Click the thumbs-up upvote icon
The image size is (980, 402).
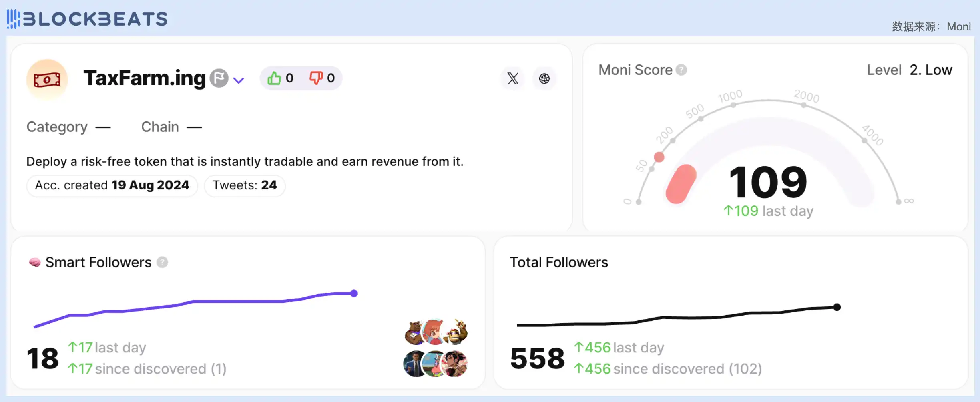click(x=274, y=78)
